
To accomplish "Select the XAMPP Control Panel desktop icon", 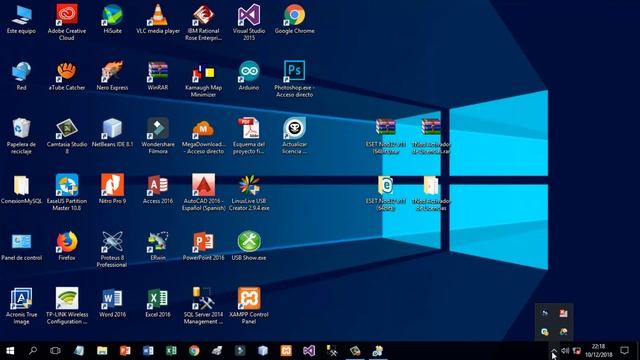I will 249,306.
